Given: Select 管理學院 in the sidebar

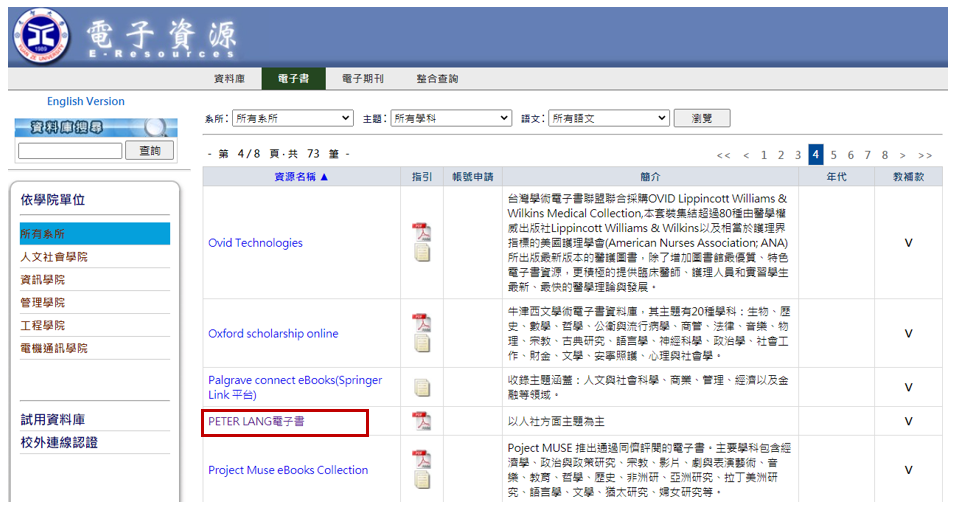Looking at the screenshot, I should coord(43,303).
